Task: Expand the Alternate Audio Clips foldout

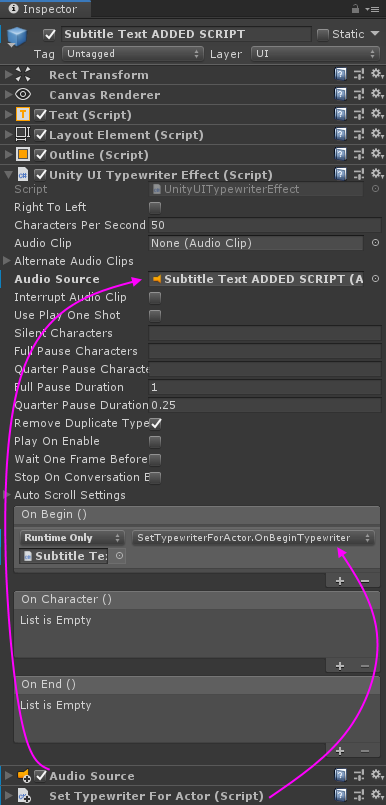Action: (7, 261)
